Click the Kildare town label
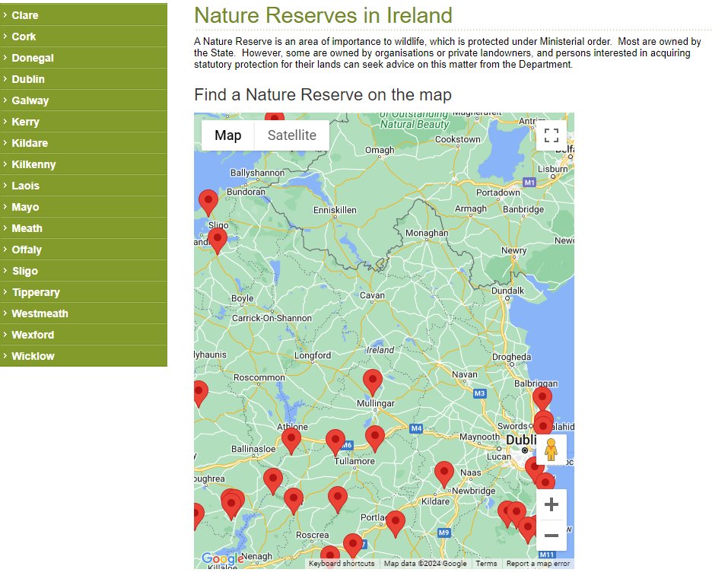This screenshot has height=582, width=728. pyautogui.click(x=435, y=501)
